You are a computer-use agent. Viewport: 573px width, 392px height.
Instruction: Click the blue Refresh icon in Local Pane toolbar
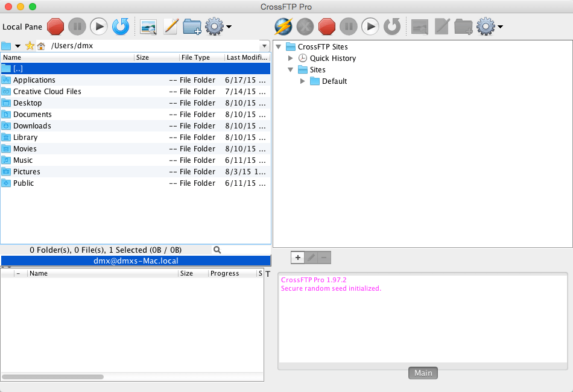[121, 27]
